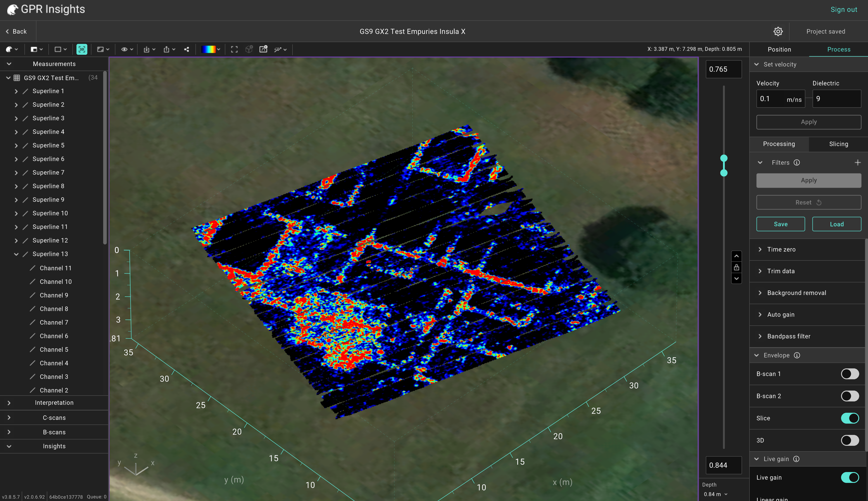868x501 pixels.
Task: Turn off the Live gain toggle
Action: point(850,477)
